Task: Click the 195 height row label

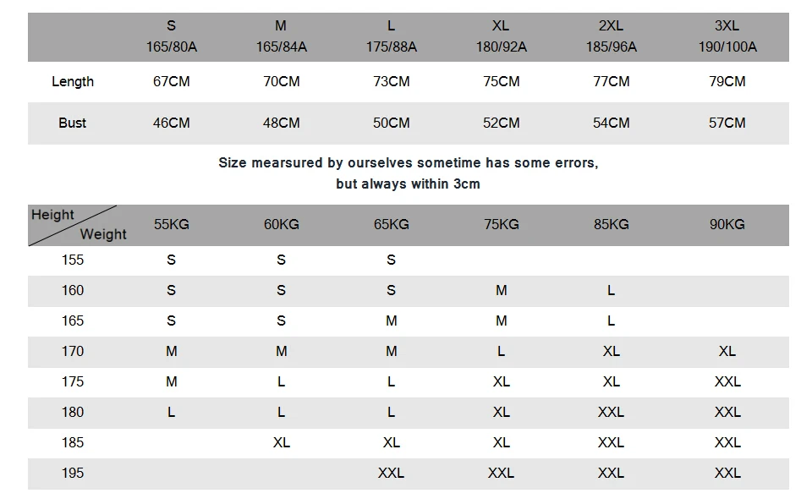Action: point(73,474)
